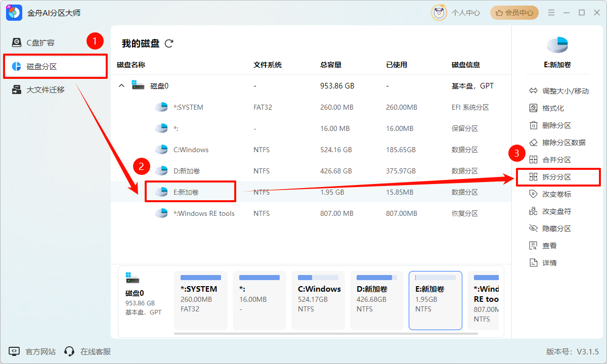This screenshot has height=364, width=607.
Task: Click the 会员中心 membership button
Action: click(x=514, y=13)
